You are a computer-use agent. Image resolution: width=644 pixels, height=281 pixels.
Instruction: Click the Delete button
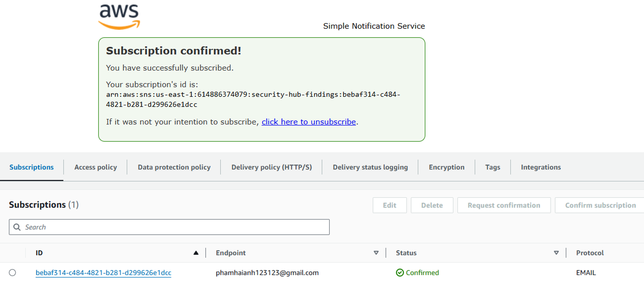click(x=432, y=205)
